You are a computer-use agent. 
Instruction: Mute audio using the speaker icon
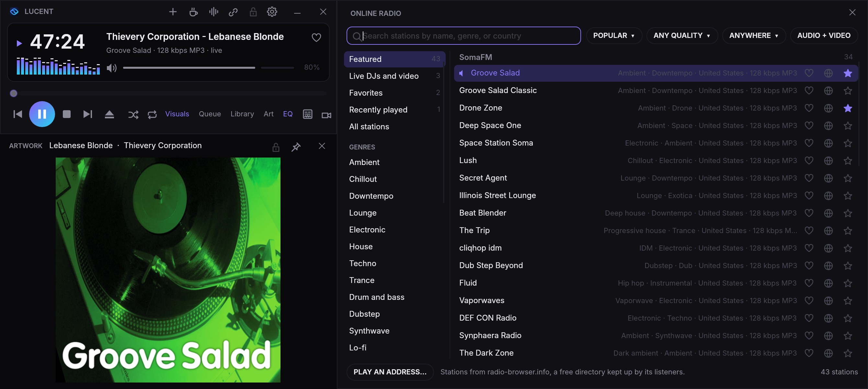tap(111, 68)
